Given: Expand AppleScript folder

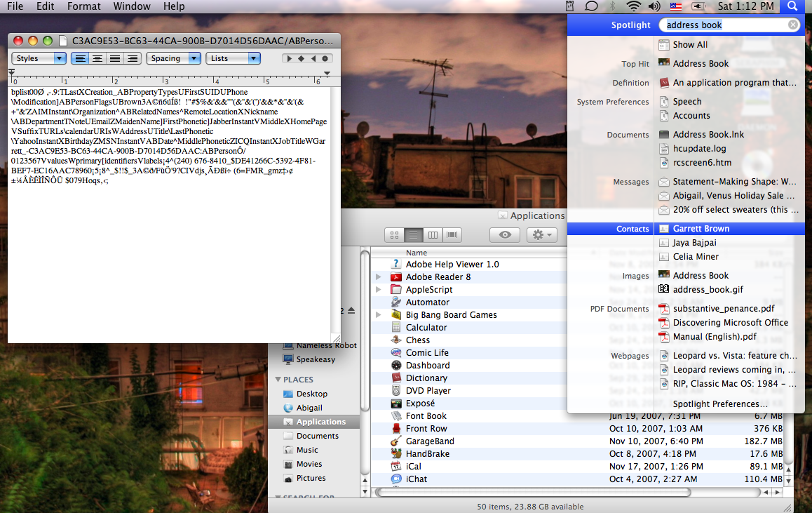Looking at the screenshot, I should [379, 289].
